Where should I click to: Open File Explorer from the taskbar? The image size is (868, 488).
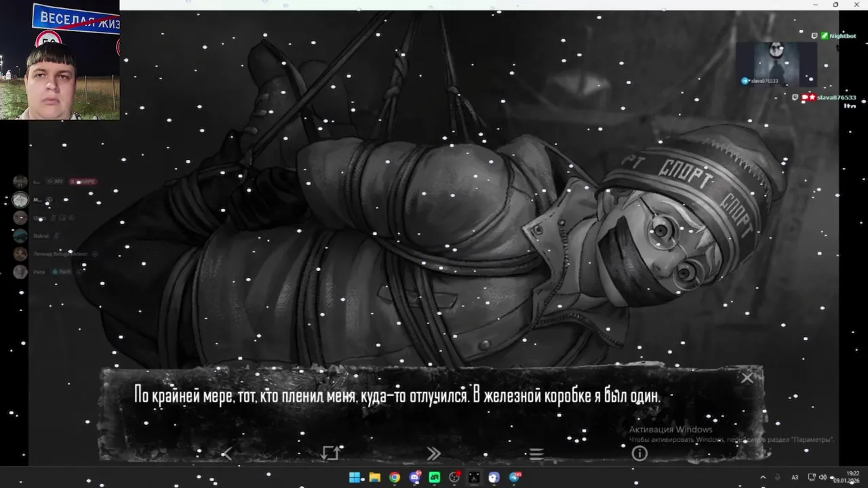point(374,477)
